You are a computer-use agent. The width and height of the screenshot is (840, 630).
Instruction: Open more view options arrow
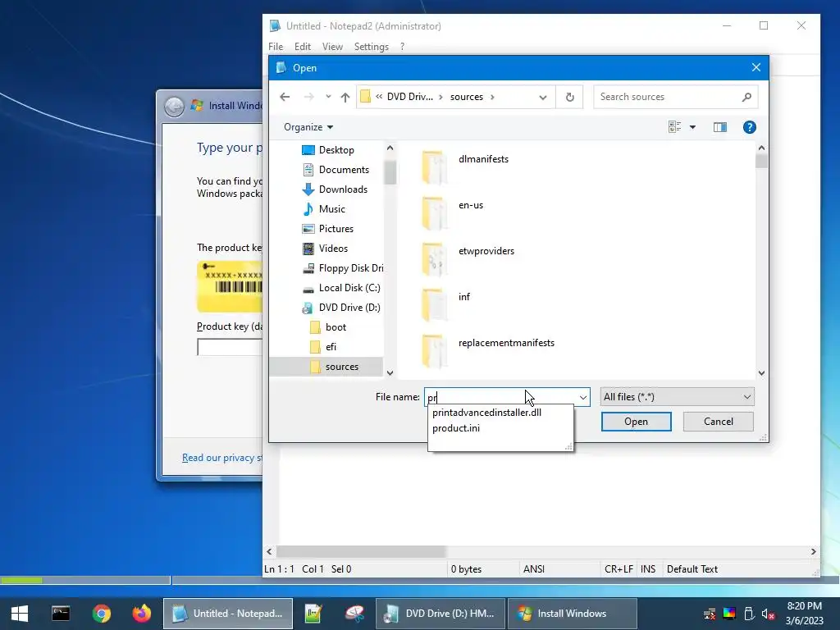pos(692,127)
